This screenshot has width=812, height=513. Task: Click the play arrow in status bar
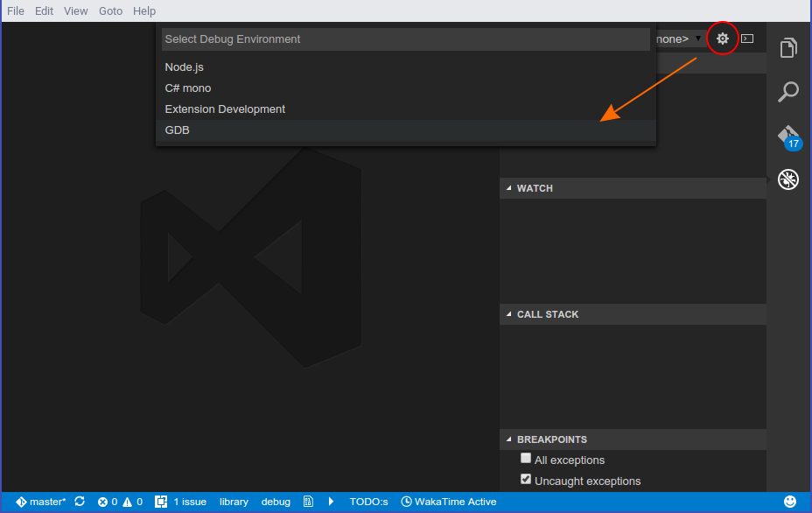point(331,502)
